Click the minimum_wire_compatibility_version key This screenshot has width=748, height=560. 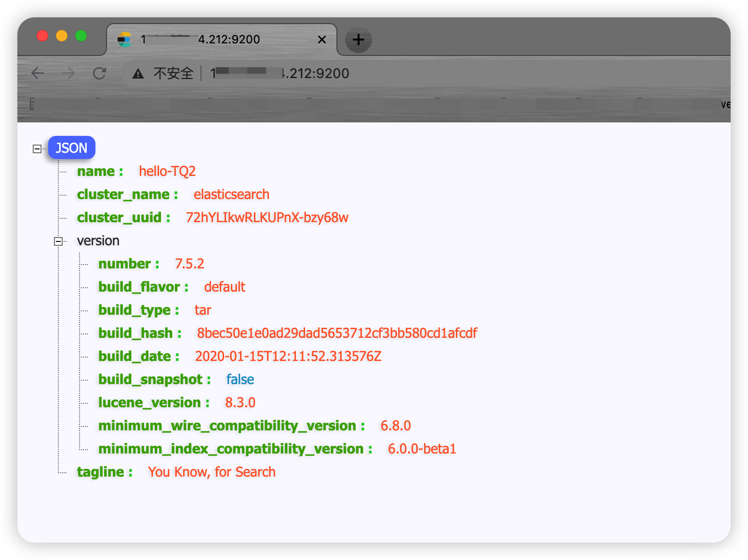click(231, 426)
